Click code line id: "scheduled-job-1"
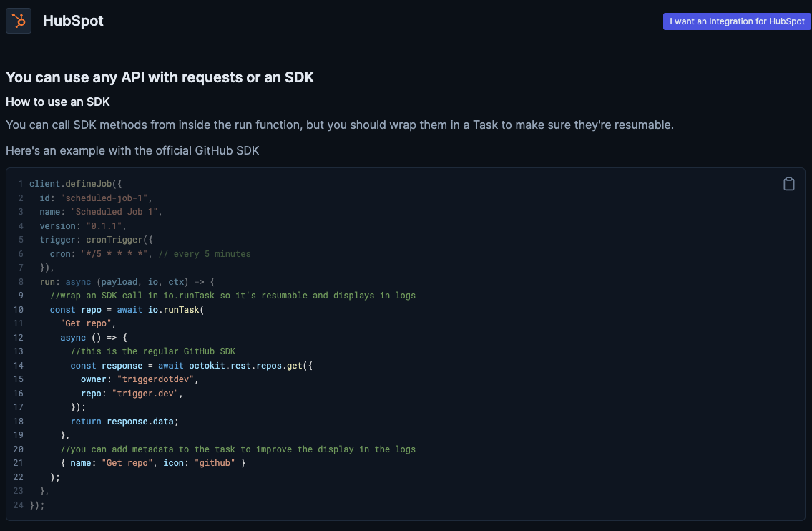The height and width of the screenshot is (531, 812). click(x=96, y=198)
